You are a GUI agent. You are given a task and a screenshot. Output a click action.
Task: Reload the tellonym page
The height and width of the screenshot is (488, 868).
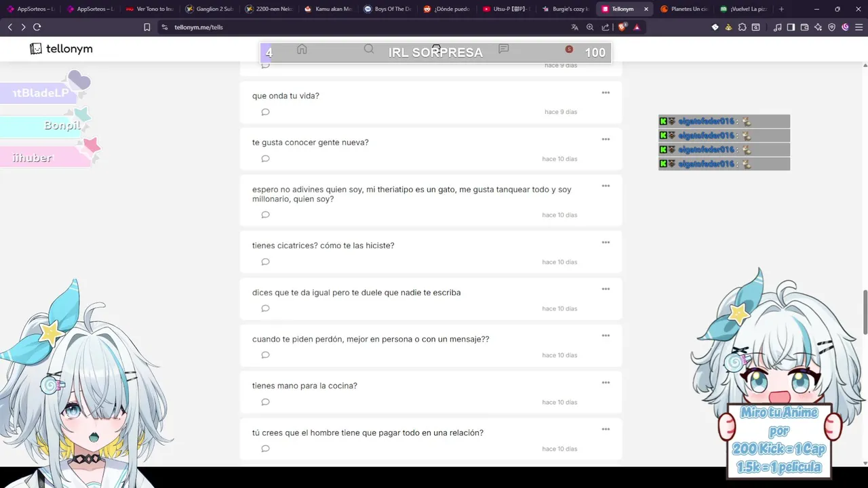(37, 27)
